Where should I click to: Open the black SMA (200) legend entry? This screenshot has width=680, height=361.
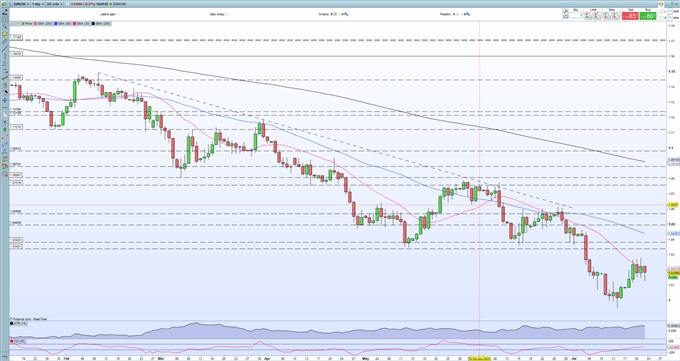coord(101,23)
